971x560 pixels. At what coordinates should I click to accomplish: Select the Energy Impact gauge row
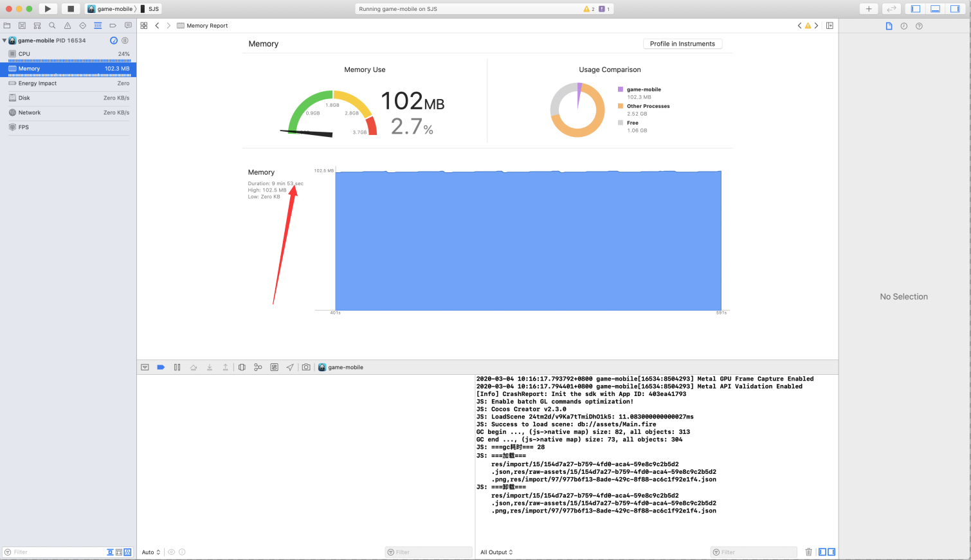[68, 84]
